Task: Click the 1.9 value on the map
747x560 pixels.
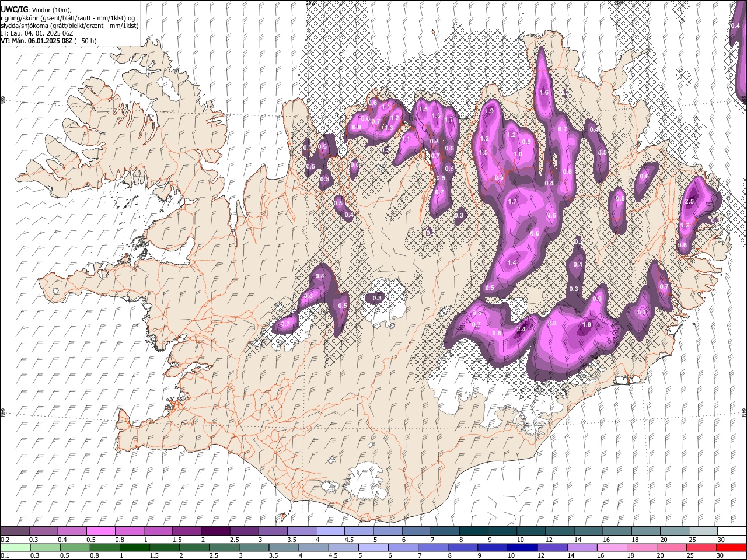Action: tap(489, 111)
